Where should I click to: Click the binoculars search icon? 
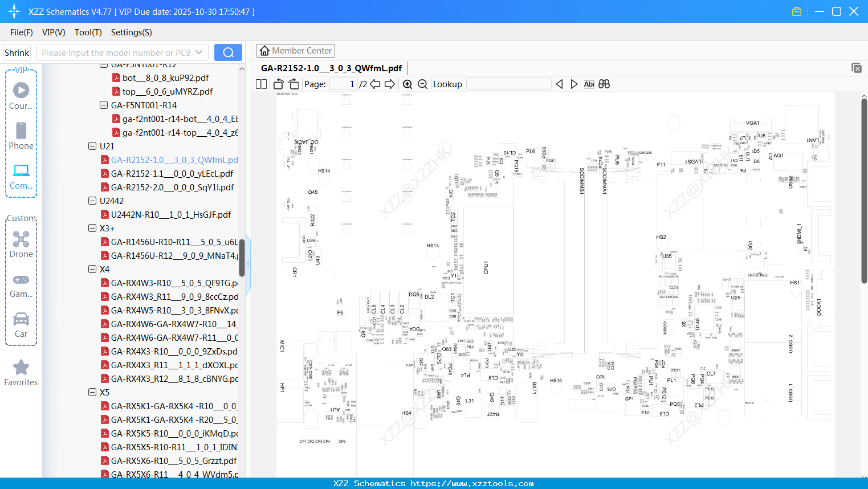(x=604, y=84)
